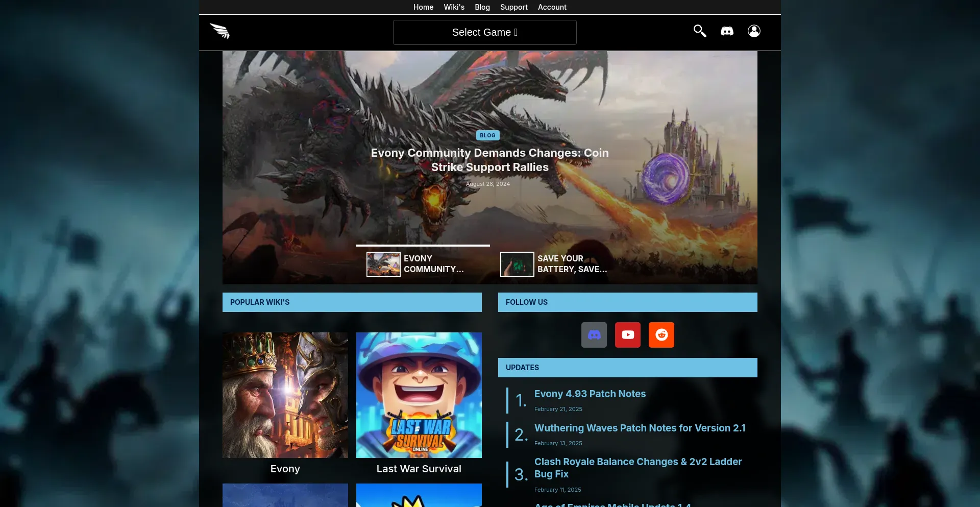
Task: Select the Evony Community slide thumbnail
Action: coord(383,264)
